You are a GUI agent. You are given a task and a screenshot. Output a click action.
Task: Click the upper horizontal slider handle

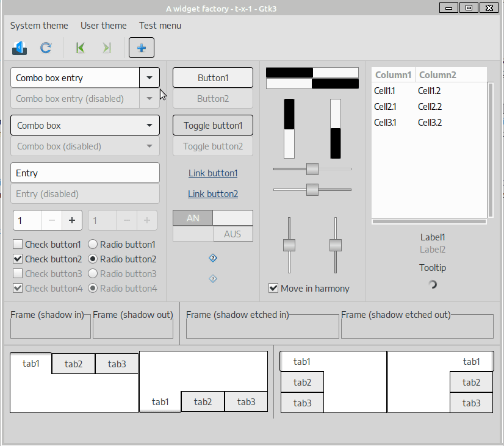coord(312,169)
